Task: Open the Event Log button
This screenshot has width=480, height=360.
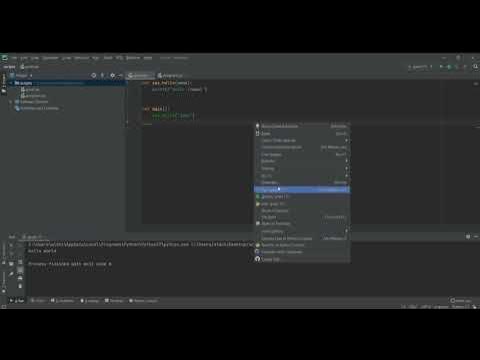Action: tap(461, 301)
